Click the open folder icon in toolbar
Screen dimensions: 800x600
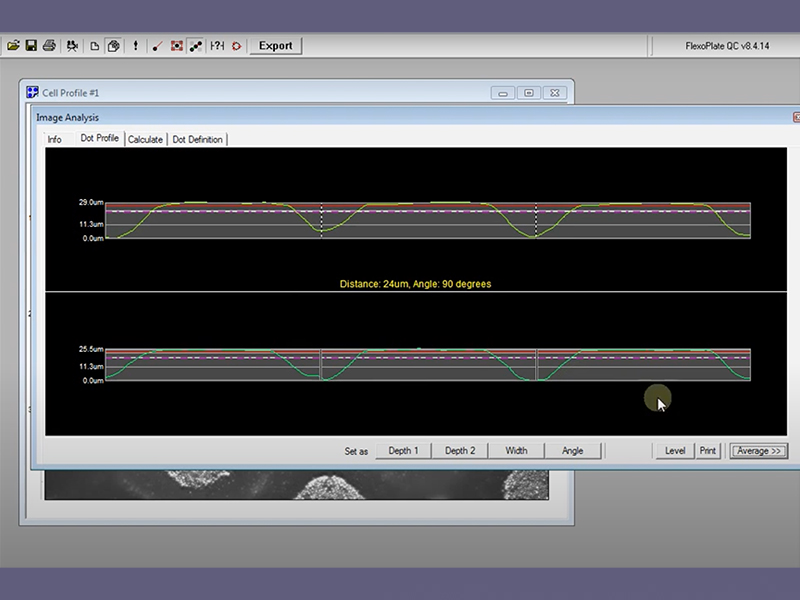tap(14, 46)
